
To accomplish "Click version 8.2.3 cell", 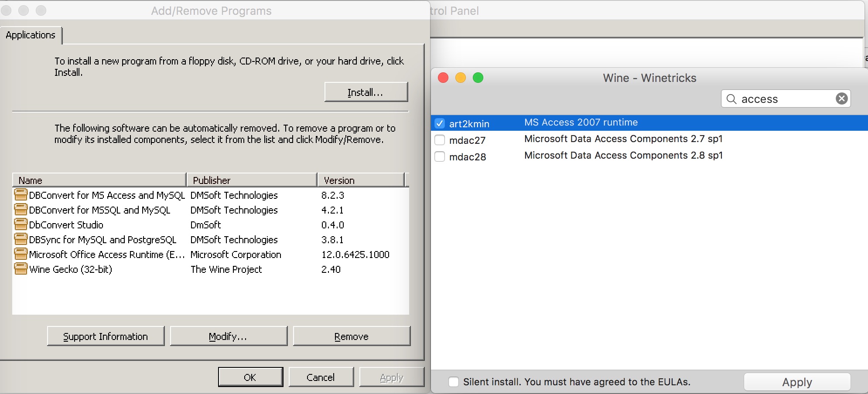I will pos(333,195).
